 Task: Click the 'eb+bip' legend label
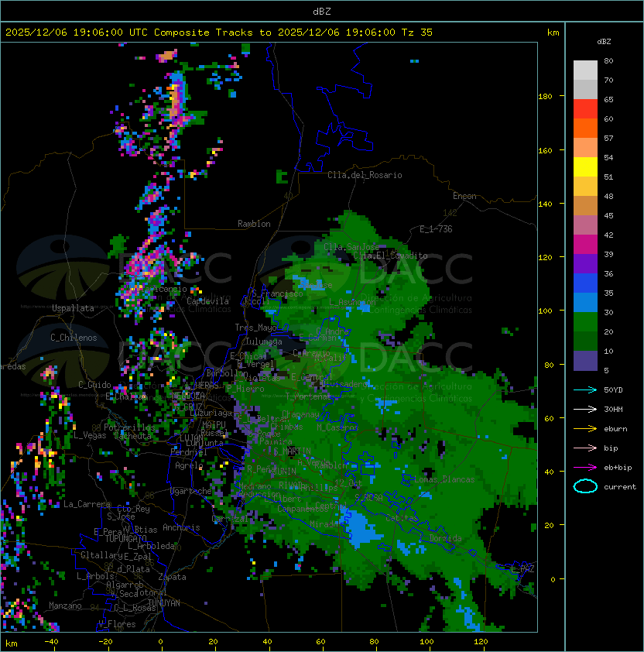(x=618, y=468)
